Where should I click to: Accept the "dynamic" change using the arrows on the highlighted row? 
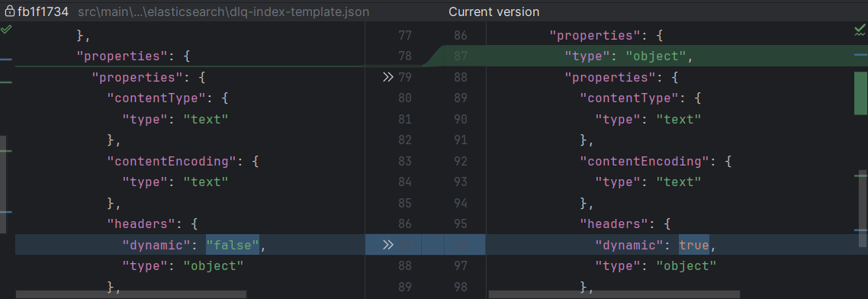tap(387, 244)
